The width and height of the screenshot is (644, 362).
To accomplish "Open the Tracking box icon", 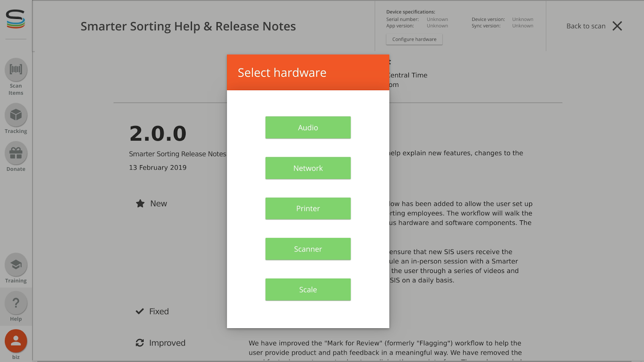I will click(x=16, y=115).
